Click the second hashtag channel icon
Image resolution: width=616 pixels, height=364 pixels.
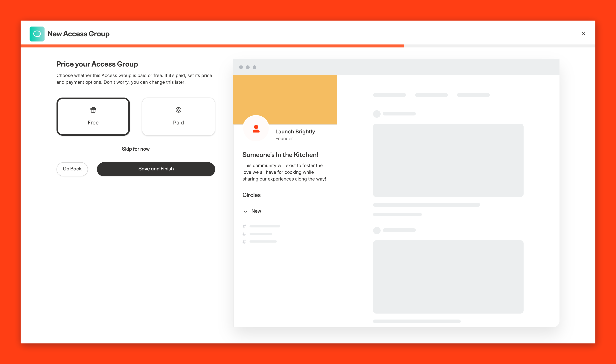pyautogui.click(x=244, y=234)
